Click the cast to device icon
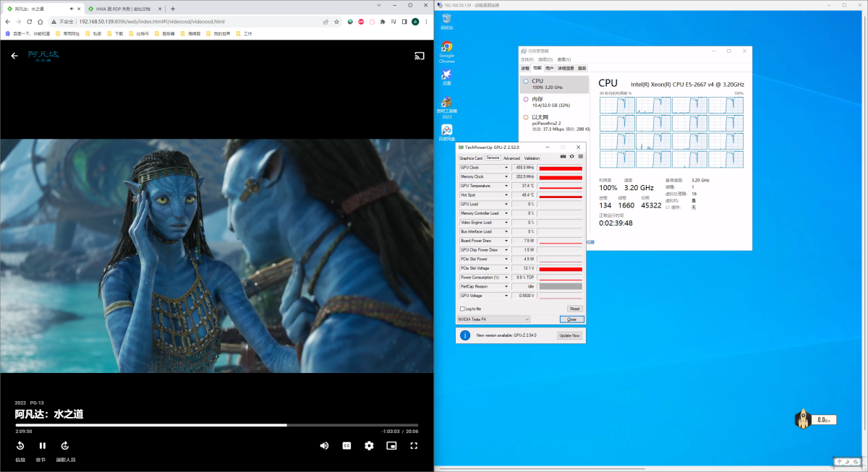 (419, 56)
